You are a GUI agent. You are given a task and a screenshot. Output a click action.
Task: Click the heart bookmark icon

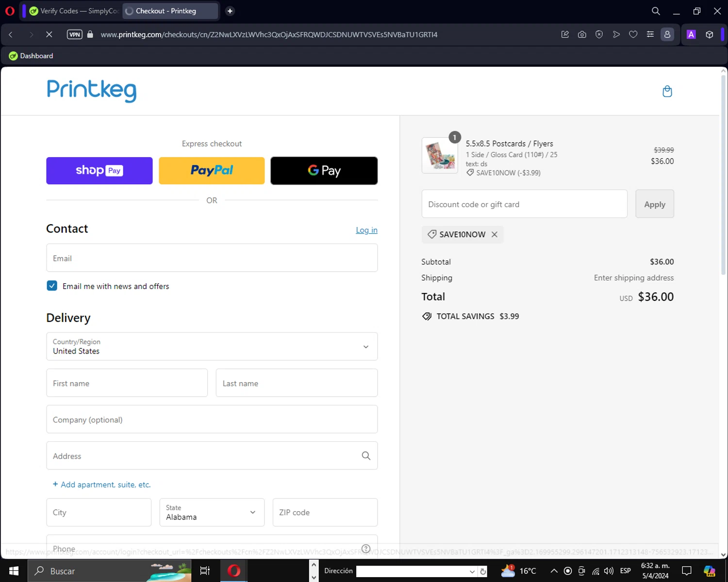click(x=633, y=34)
